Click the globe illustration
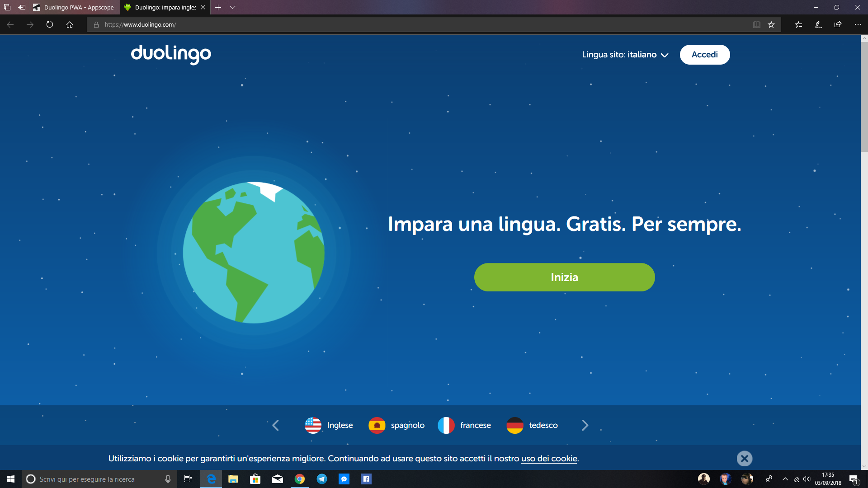Viewport: 868px width, 488px height. click(254, 253)
